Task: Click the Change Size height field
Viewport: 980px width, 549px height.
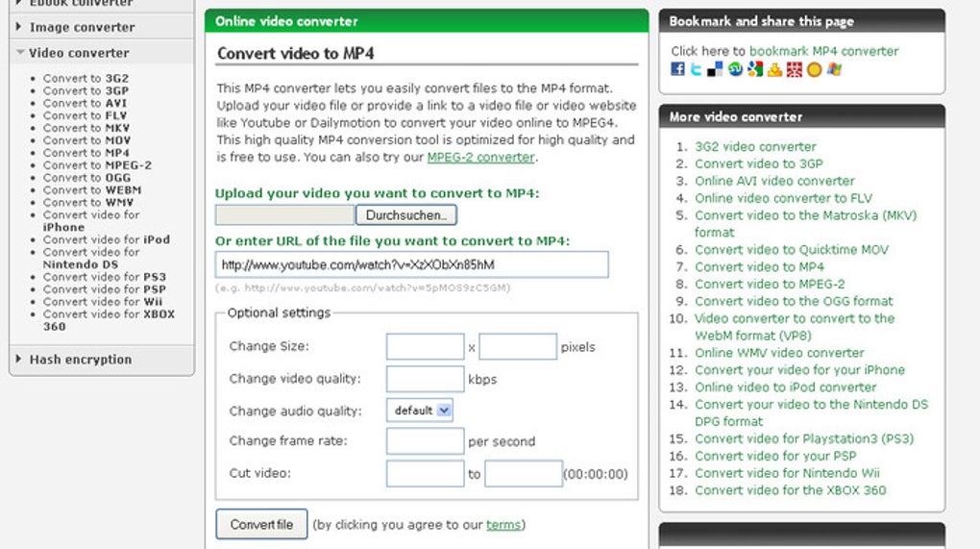Action: click(x=518, y=346)
